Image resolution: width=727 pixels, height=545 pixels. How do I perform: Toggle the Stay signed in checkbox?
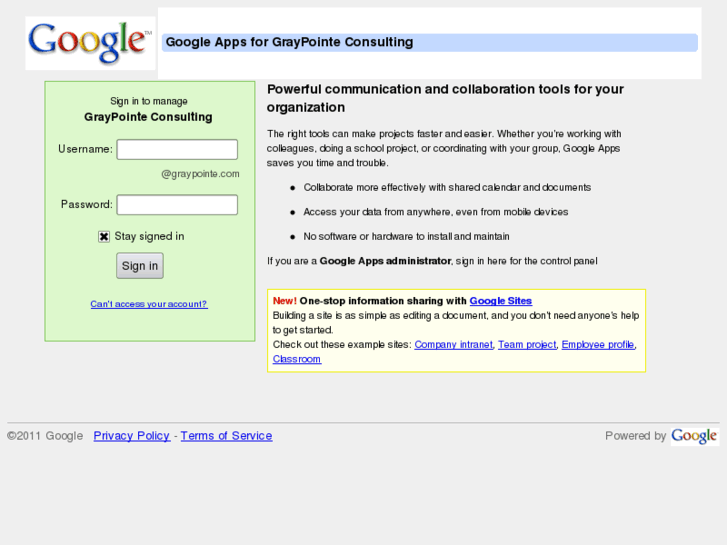(104, 237)
